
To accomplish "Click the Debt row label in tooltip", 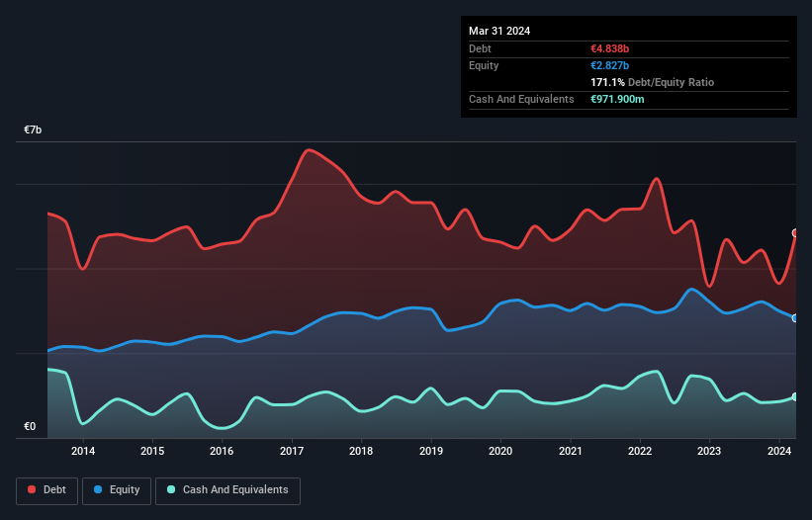I will coord(480,48).
